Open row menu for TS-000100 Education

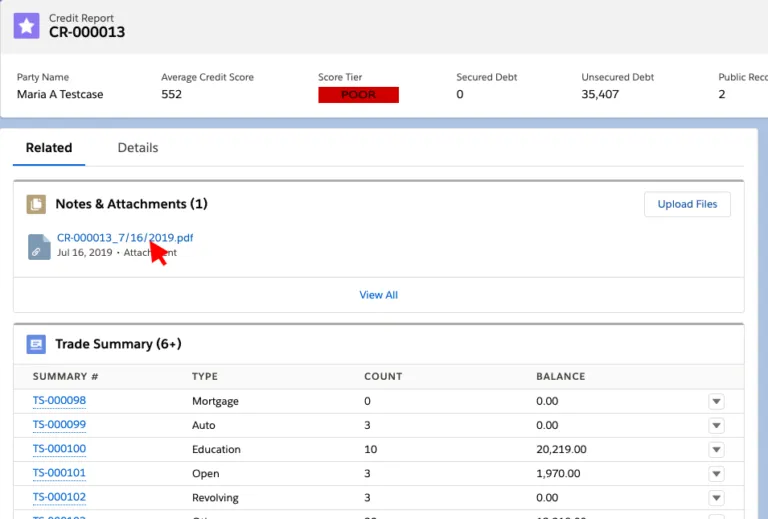tap(716, 449)
